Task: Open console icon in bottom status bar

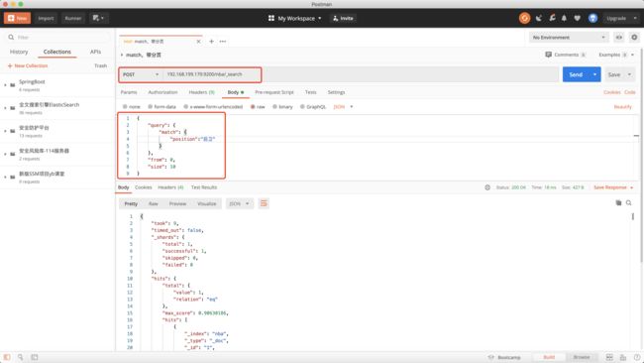Action: point(35,357)
